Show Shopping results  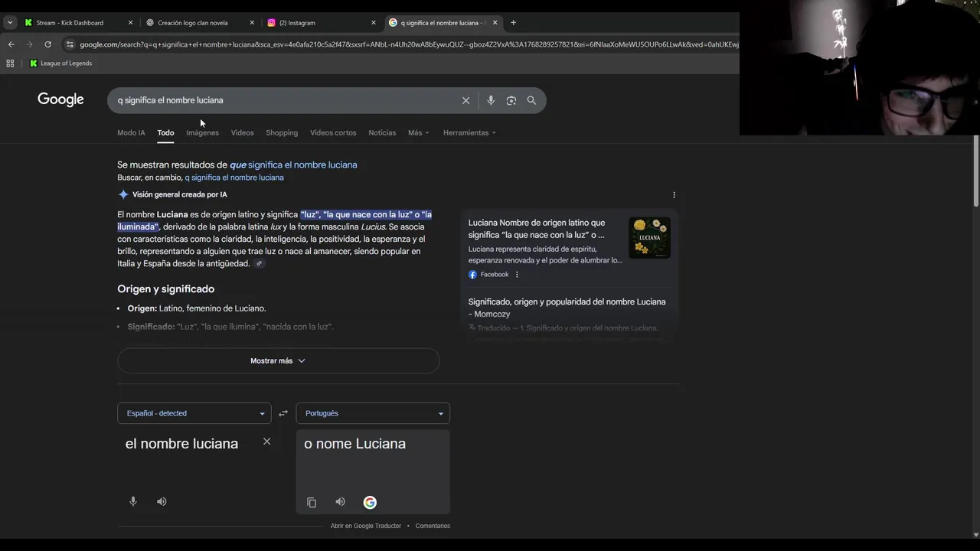coord(282,133)
